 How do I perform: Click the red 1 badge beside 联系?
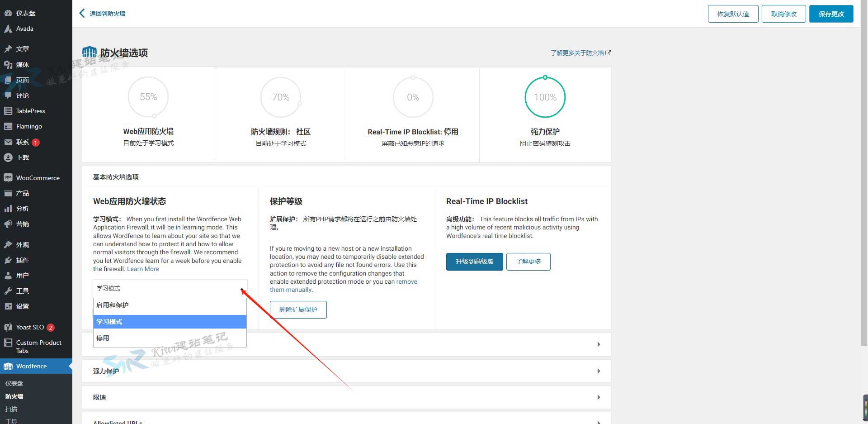point(36,143)
